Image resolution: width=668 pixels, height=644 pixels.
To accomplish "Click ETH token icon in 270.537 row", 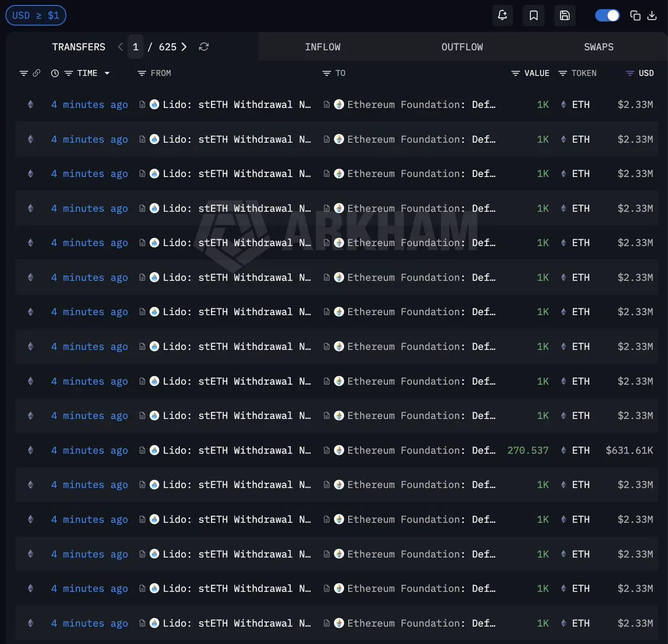I will point(563,450).
